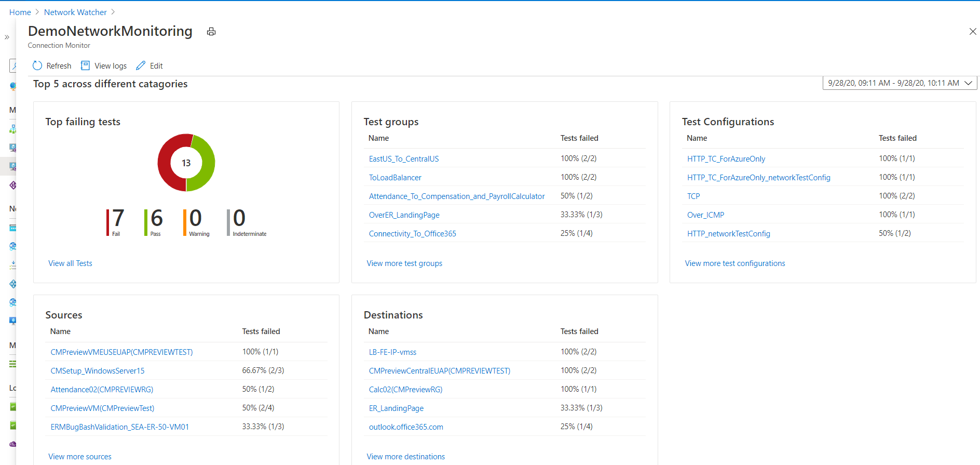The height and width of the screenshot is (465, 980).
Task: Click the Refresh circular arrow icon
Action: pos(37,66)
